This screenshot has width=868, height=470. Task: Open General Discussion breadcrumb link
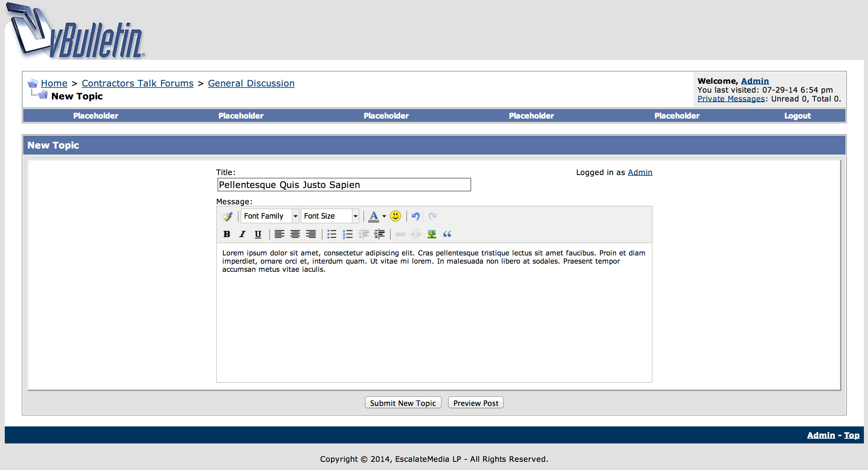pyautogui.click(x=251, y=83)
